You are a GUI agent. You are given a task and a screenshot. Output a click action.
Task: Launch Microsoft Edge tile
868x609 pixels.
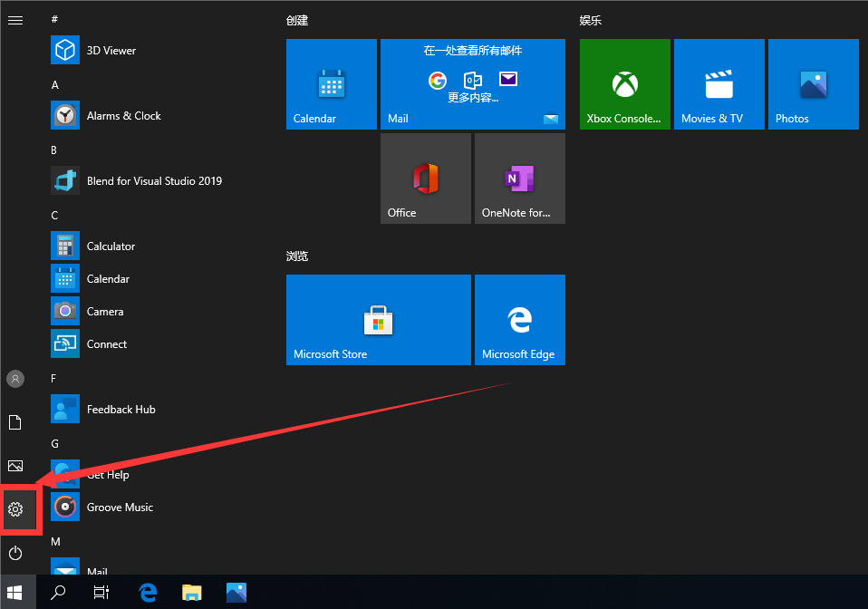[x=520, y=320]
